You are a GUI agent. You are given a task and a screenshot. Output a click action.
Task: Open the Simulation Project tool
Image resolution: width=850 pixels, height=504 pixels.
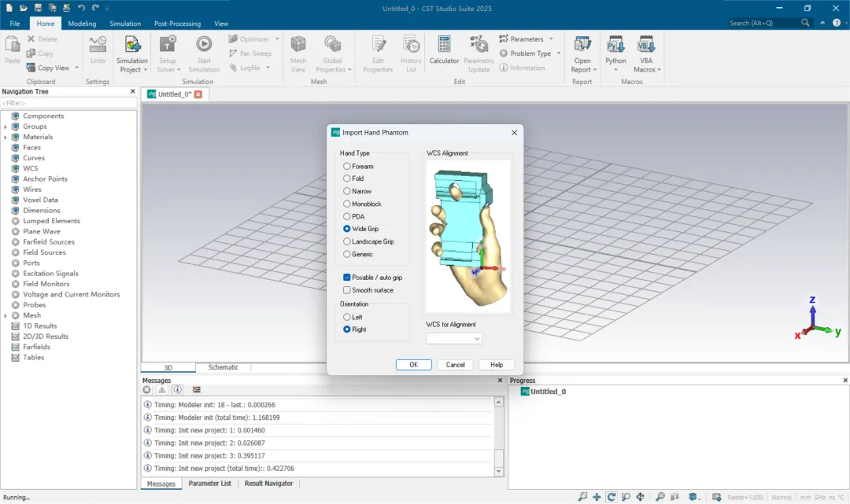(131, 54)
